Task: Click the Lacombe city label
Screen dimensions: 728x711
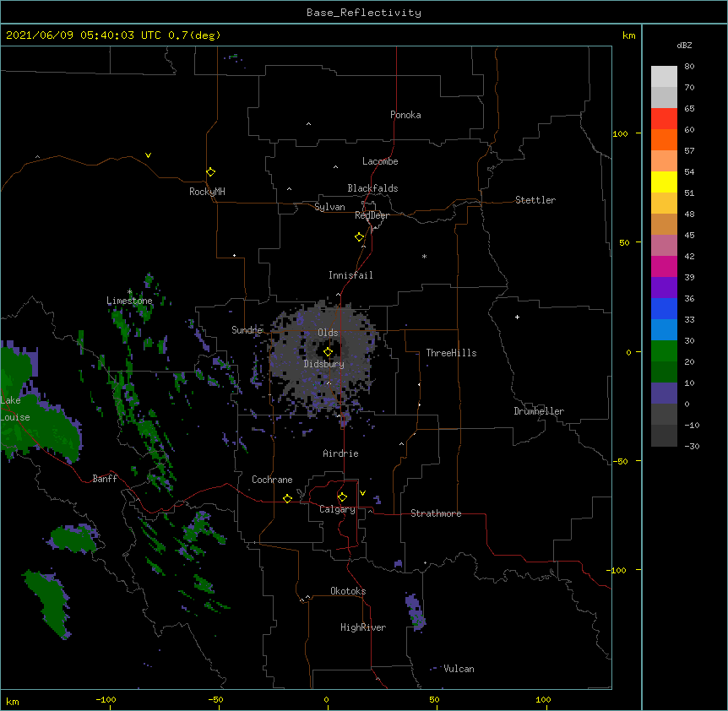Action: pyautogui.click(x=380, y=161)
